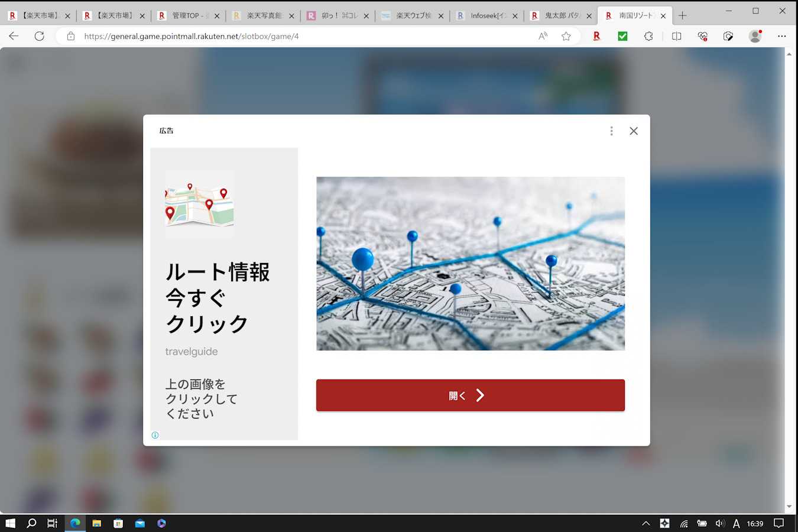Viewport: 798px width, 532px height.
Task: Click the map pins ad photo
Action: [470, 264]
